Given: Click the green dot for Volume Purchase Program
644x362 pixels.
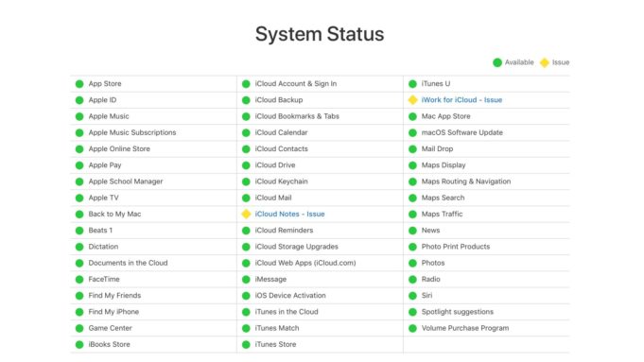Looking at the screenshot, I should click(x=412, y=328).
